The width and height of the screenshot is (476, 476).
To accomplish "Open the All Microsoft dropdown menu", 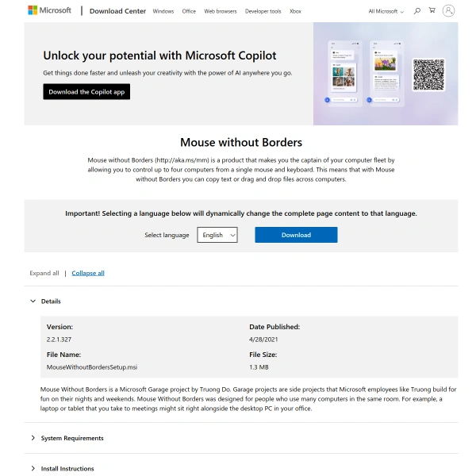I will tap(386, 12).
